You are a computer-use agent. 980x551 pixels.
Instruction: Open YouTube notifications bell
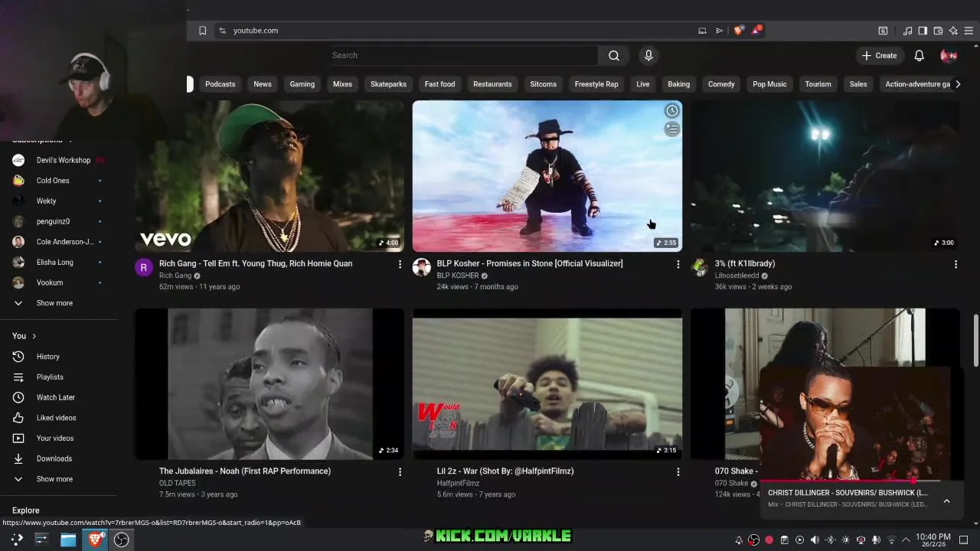(919, 55)
